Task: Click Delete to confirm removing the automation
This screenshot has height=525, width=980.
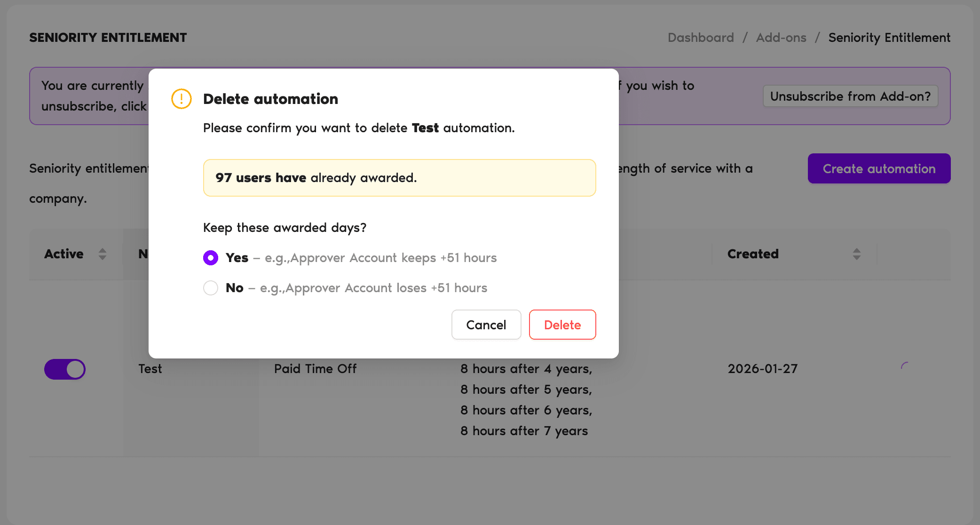Action: 562,325
